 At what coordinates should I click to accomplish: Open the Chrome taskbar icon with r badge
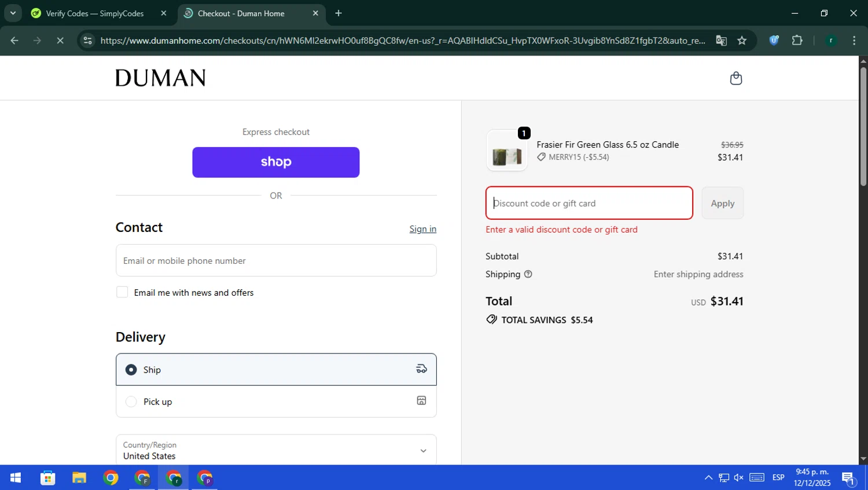[x=174, y=478]
